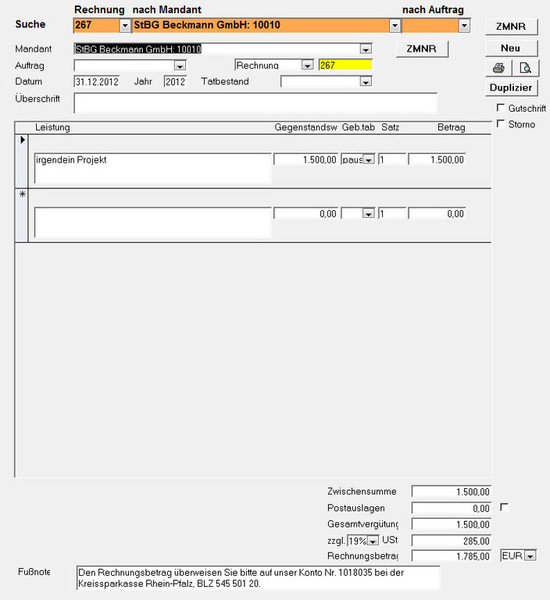Open the EUR currency dropdown
This screenshot has height=600, width=550.
click(x=530, y=556)
